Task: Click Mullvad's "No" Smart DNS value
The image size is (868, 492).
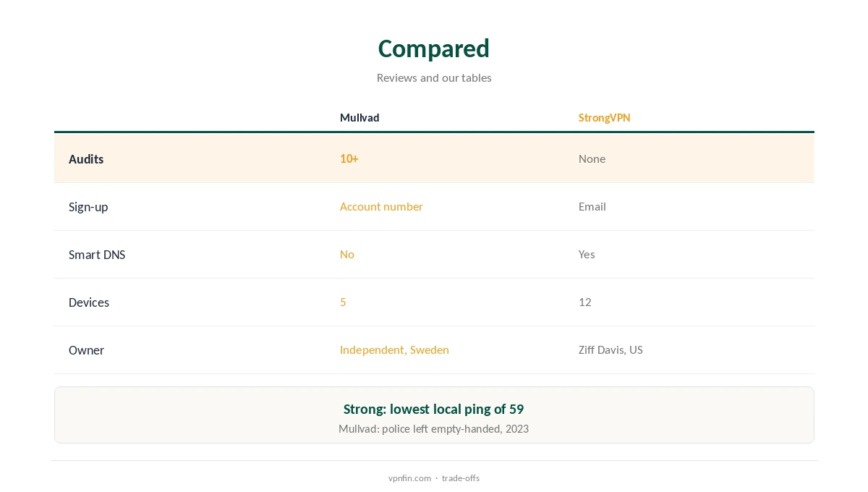Action: pos(347,255)
